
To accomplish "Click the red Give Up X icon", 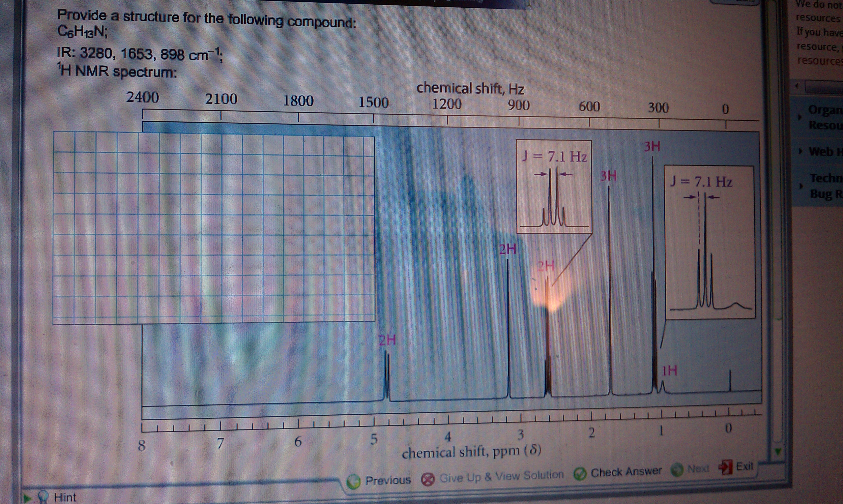I will pyautogui.click(x=428, y=479).
